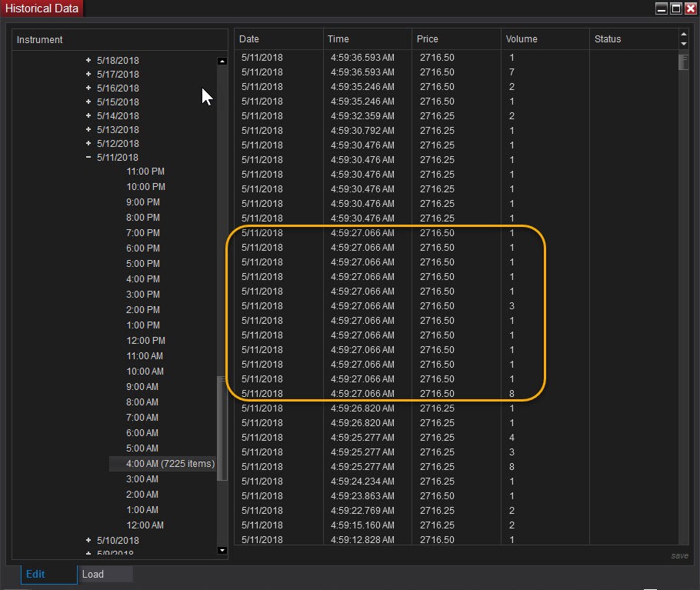The height and width of the screenshot is (590, 700).
Task: Expand the 5/10/2018 date node
Action: point(88,540)
